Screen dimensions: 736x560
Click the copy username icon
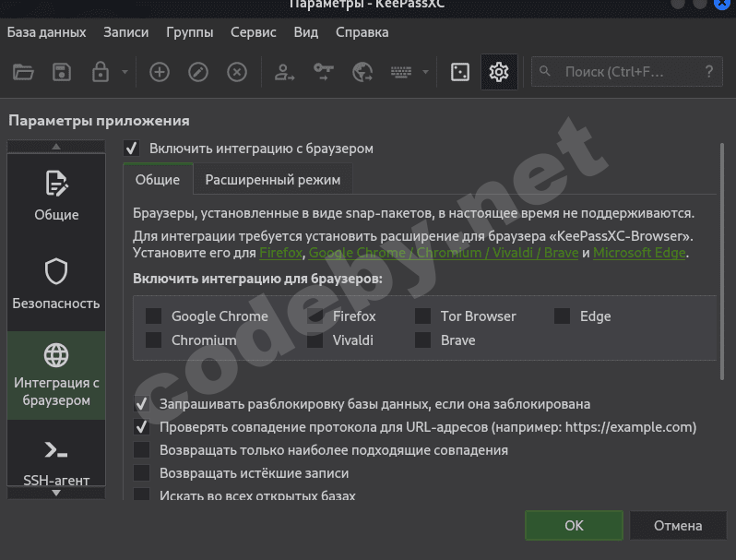pyautogui.click(x=284, y=72)
